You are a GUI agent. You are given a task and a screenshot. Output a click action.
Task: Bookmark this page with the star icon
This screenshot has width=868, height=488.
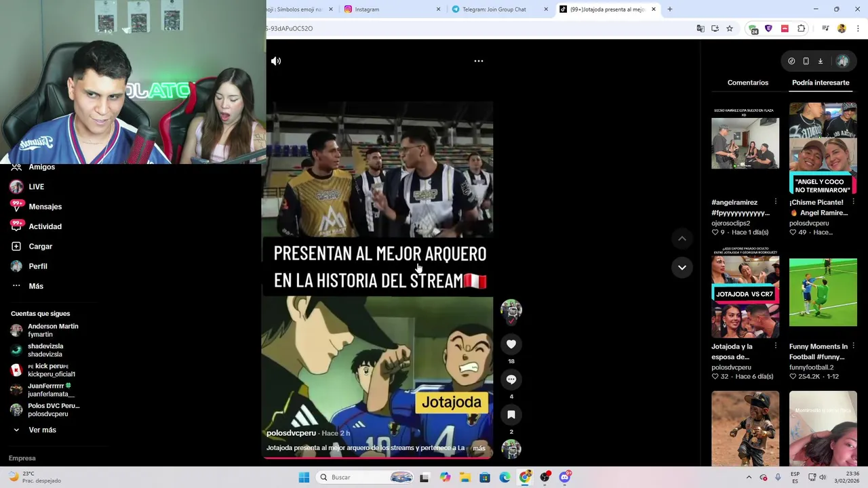(730, 28)
